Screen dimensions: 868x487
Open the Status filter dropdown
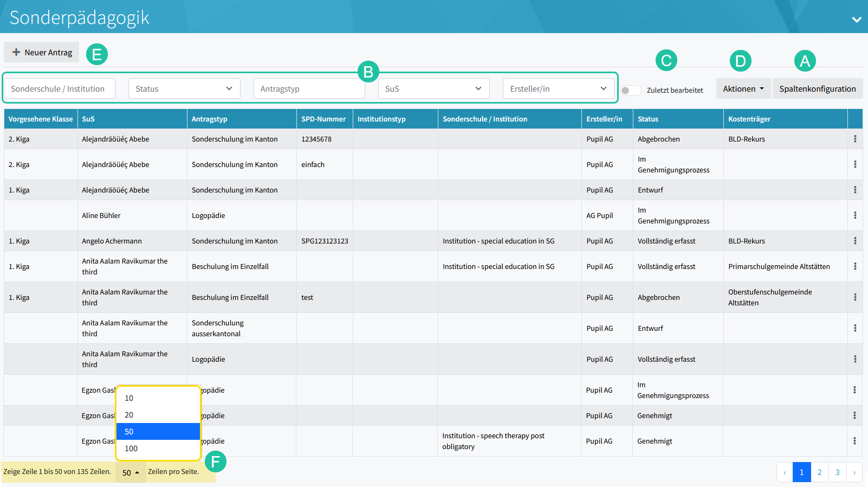coord(184,88)
